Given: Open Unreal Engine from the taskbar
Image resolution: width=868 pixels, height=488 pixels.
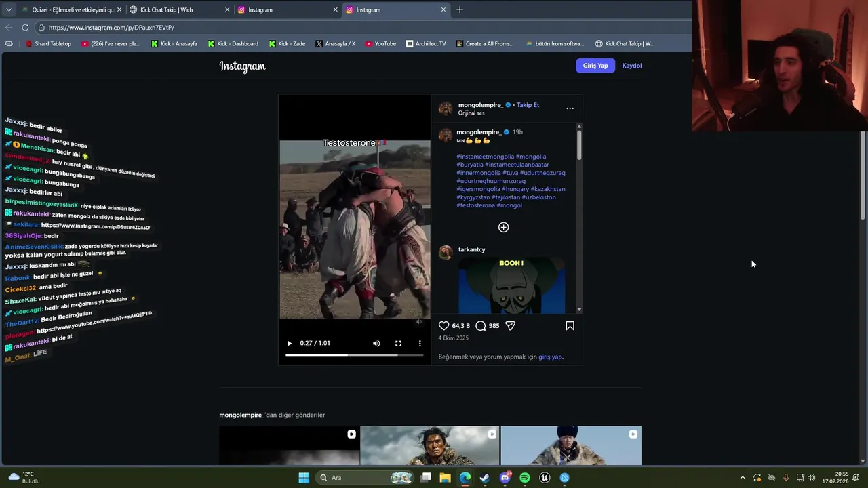Looking at the screenshot, I should (545, 478).
